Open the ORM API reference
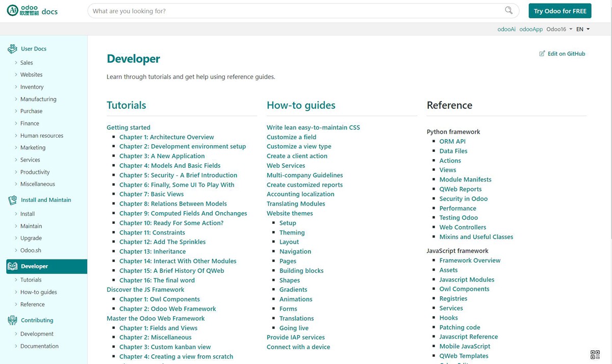Image resolution: width=612 pixels, height=364 pixels. pyautogui.click(x=452, y=141)
